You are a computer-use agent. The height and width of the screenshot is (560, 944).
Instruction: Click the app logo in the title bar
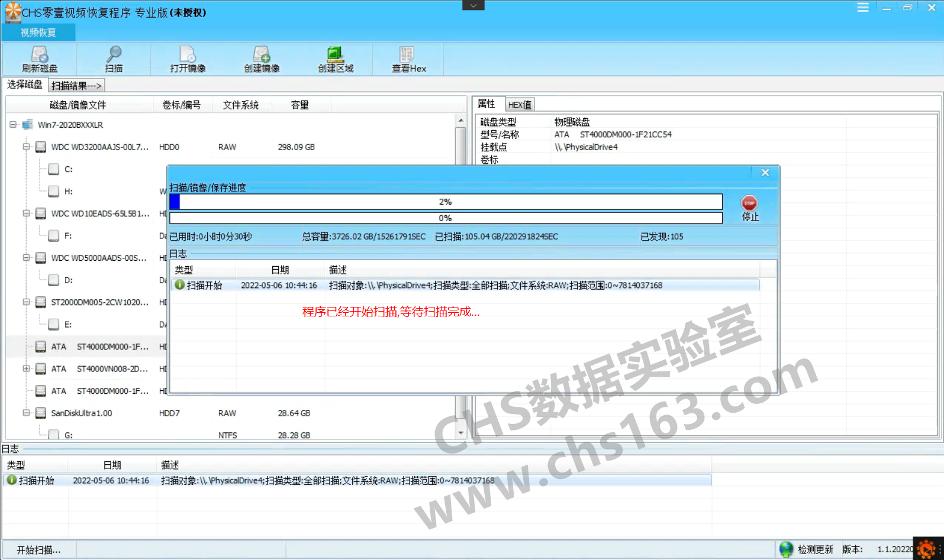click(12, 12)
